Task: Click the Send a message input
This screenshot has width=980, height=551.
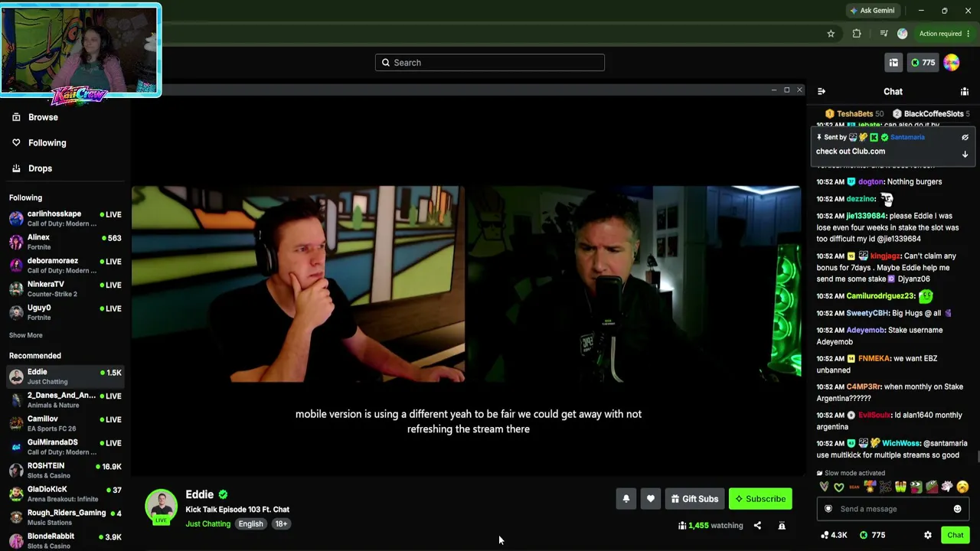Action: coord(893,509)
